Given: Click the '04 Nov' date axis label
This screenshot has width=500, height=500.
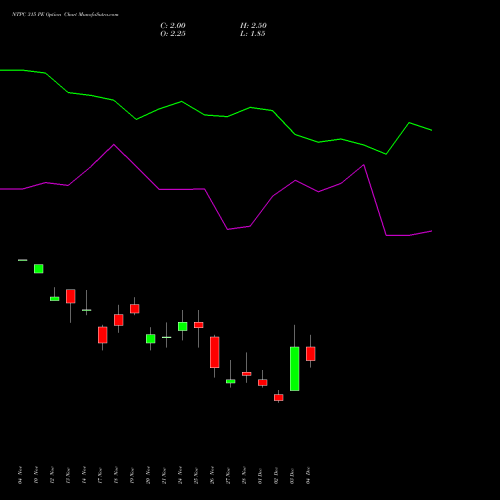Looking at the screenshot, I should (x=20, y=475).
